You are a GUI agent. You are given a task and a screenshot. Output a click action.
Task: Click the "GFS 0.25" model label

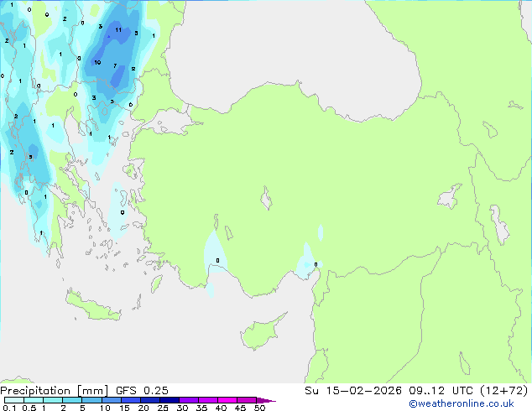click(x=142, y=391)
